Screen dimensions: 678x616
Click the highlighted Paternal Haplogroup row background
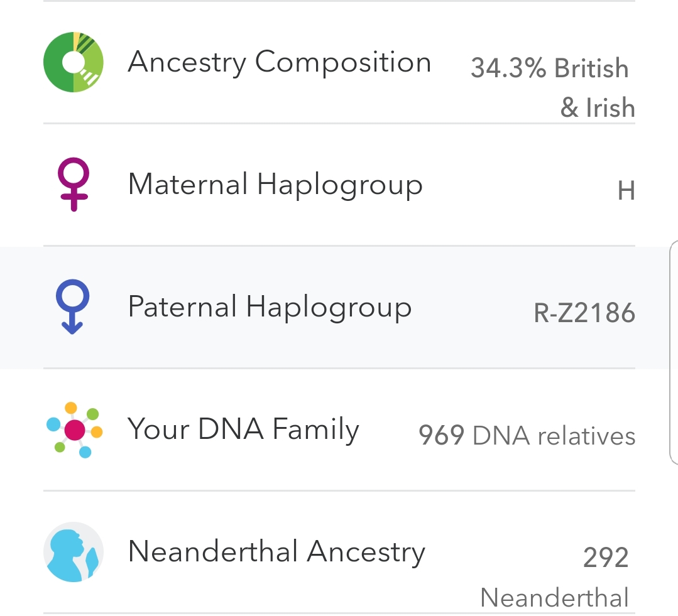(x=339, y=308)
